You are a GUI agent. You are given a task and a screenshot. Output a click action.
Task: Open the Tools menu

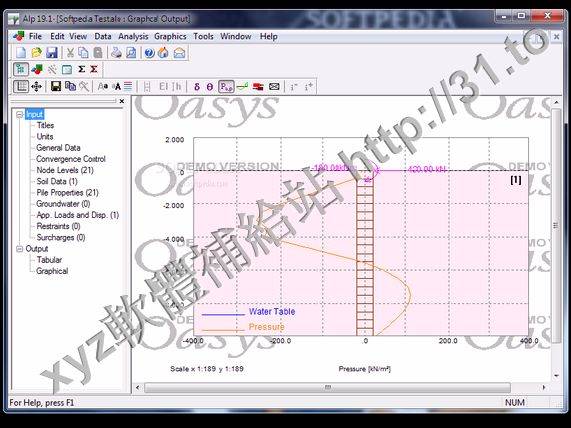point(203,36)
